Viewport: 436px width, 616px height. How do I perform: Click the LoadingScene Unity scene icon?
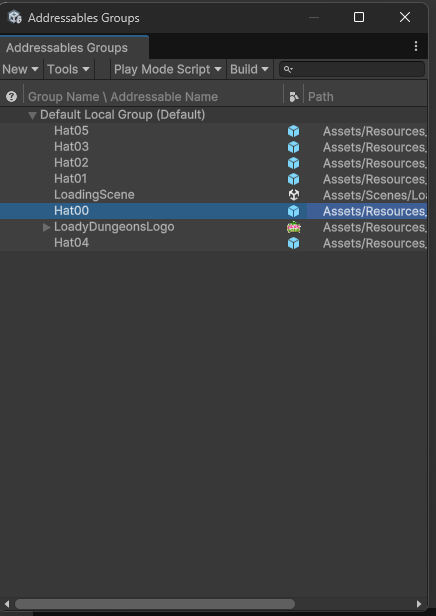293,195
